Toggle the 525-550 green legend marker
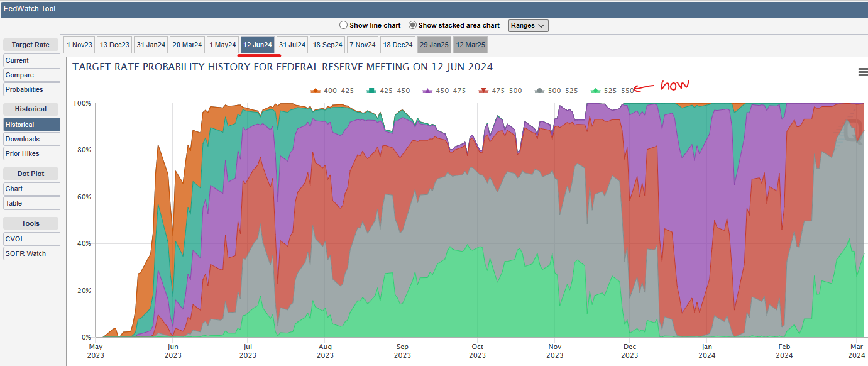This screenshot has width=868, height=366. [596, 91]
